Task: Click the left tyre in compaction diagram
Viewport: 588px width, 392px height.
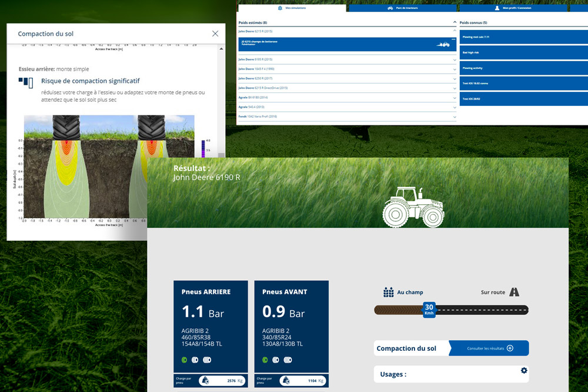Action: 66,128
